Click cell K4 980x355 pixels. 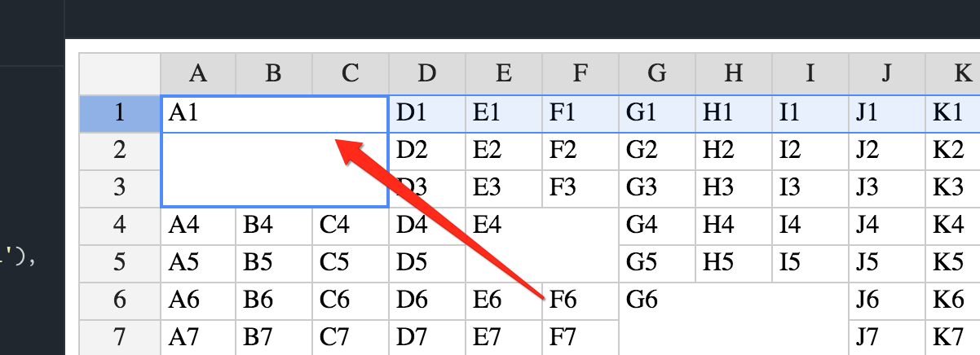(953, 227)
